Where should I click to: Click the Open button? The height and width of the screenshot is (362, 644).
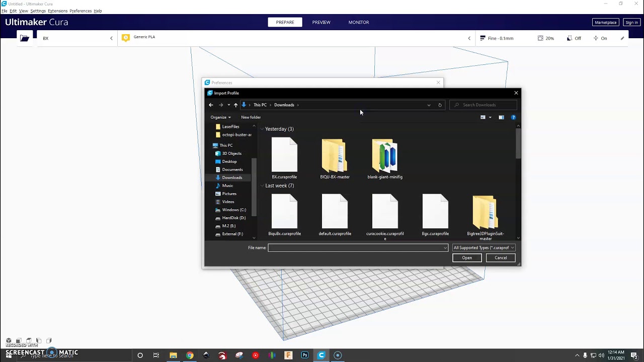pyautogui.click(x=467, y=258)
